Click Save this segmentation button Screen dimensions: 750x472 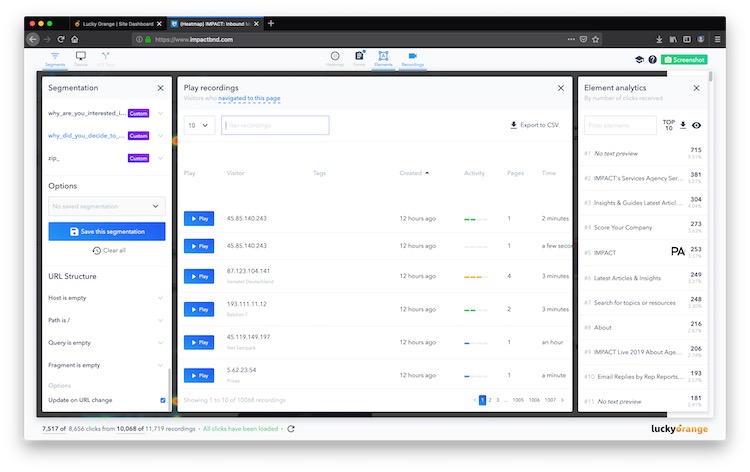pos(107,231)
